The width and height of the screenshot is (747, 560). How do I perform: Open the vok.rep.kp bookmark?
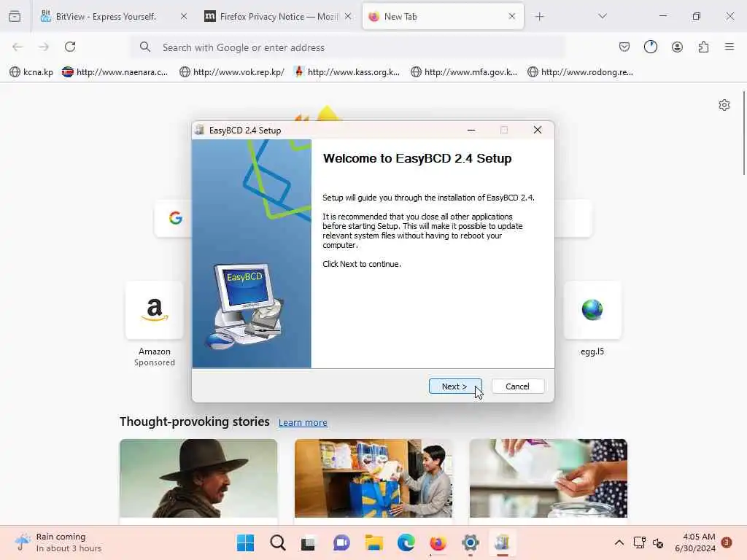(232, 72)
